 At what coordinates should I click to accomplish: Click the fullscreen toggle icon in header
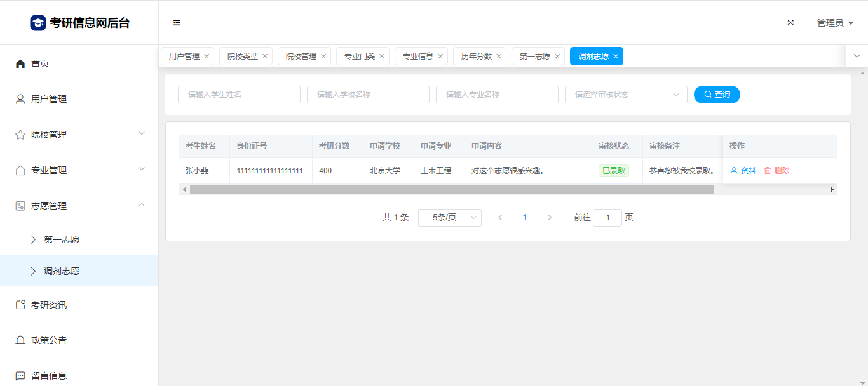click(x=790, y=23)
